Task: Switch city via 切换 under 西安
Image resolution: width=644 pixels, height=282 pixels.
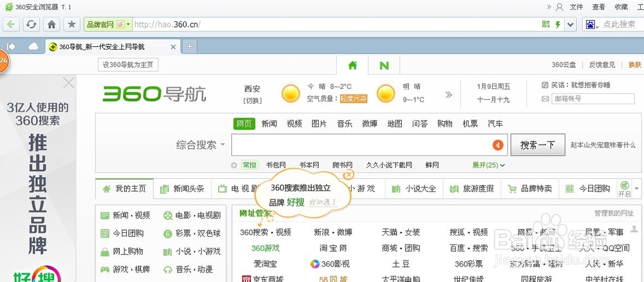Action: pyautogui.click(x=252, y=100)
